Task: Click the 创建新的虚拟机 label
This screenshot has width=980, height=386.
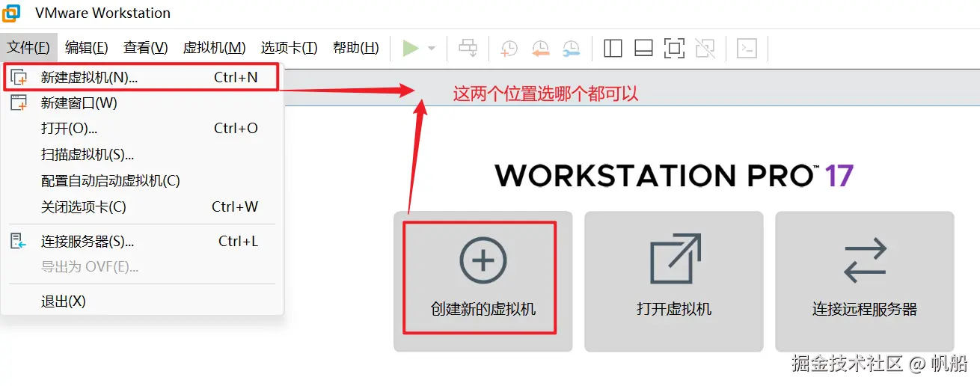Action: (483, 309)
